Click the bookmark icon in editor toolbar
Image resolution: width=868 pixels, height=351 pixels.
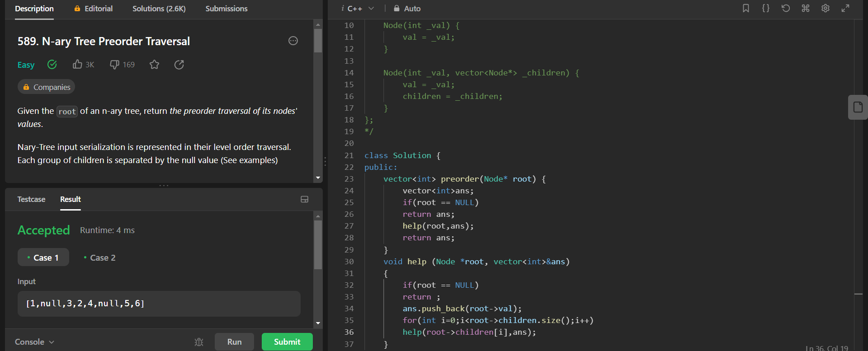point(746,8)
